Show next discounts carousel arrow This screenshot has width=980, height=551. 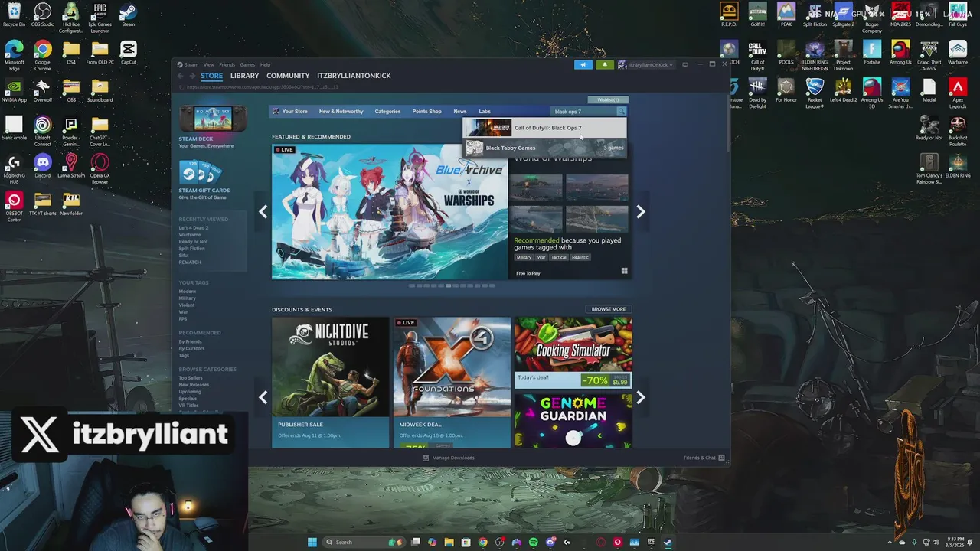[x=641, y=397]
